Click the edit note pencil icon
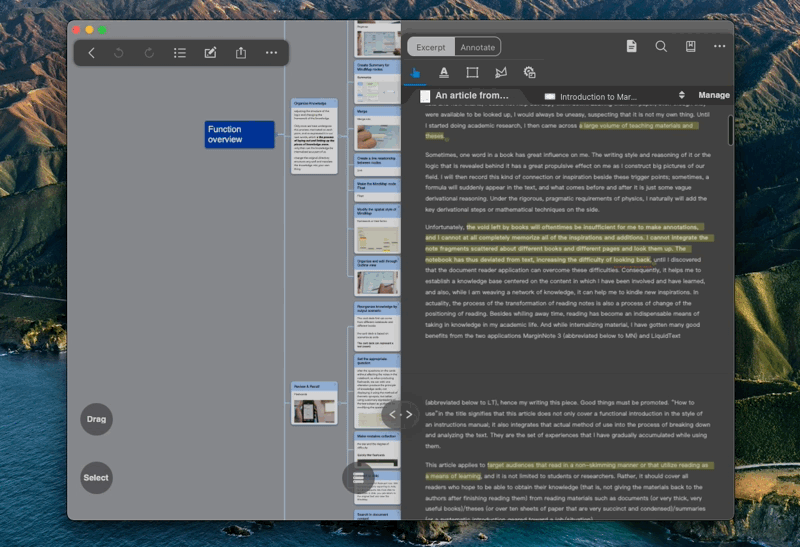The width and height of the screenshot is (800, 547). pos(210,53)
